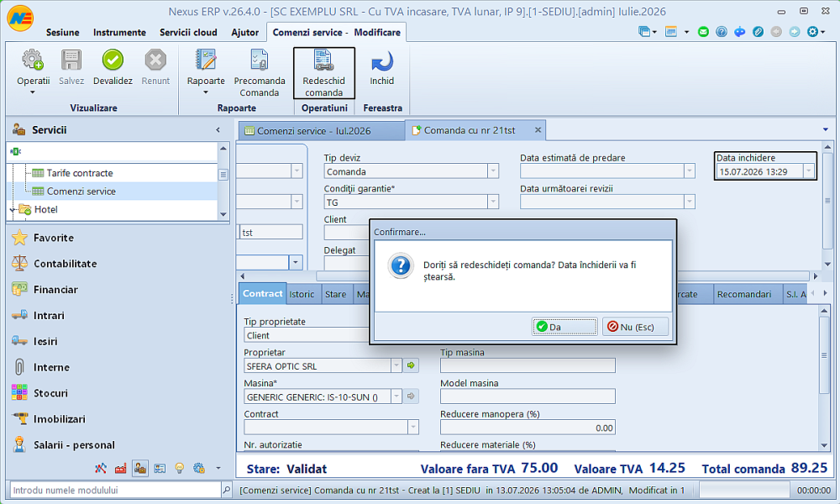Click the blue gears configuration module icon
The width and height of the screenshot is (840, 504).
click(x=199, y=469)
